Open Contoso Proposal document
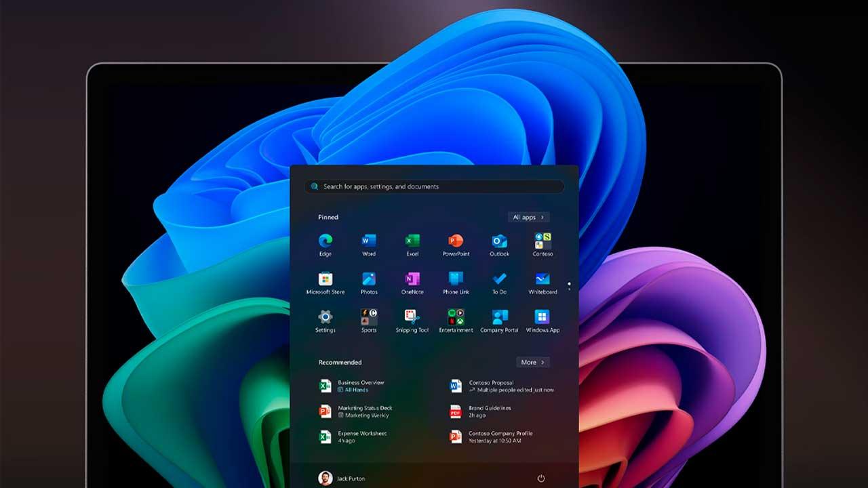Screen dimensions: 868x488 coord(502,386)
